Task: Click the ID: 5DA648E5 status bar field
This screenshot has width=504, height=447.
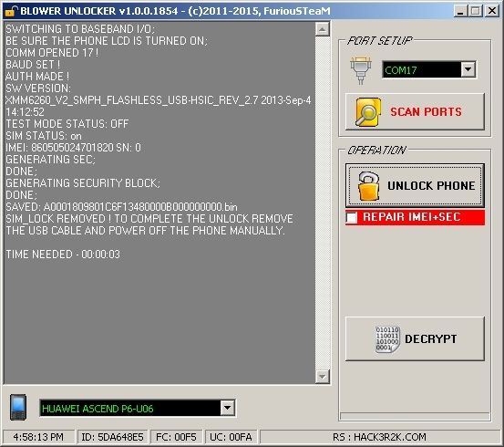Action: click(x=112, y=437)
